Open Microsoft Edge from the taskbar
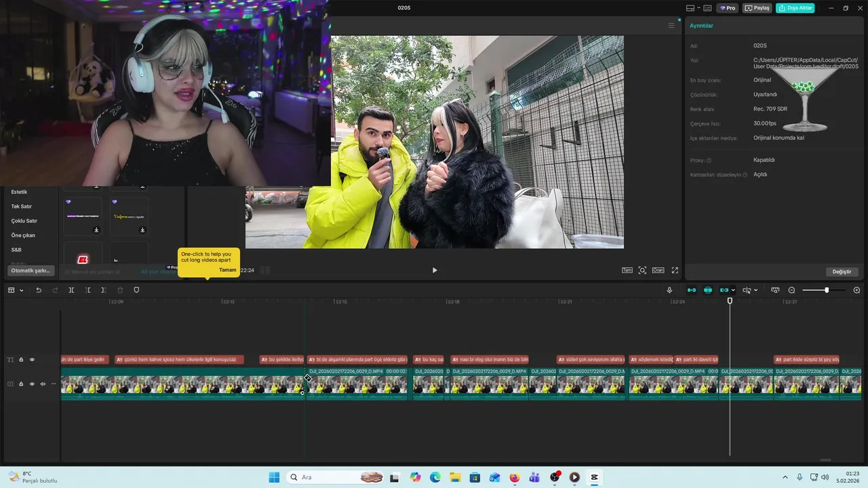Image resolution: width=868 pixels, height=488 pixels. tap(435, 477)
